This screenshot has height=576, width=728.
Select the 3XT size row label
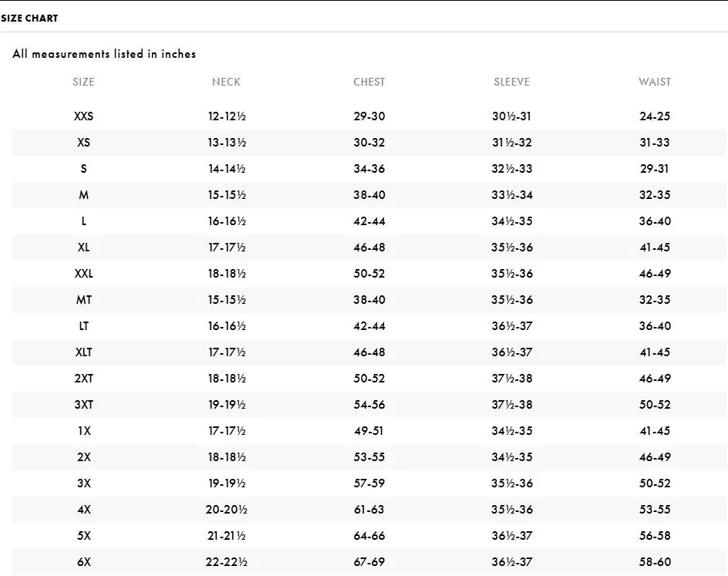(83, 405)
